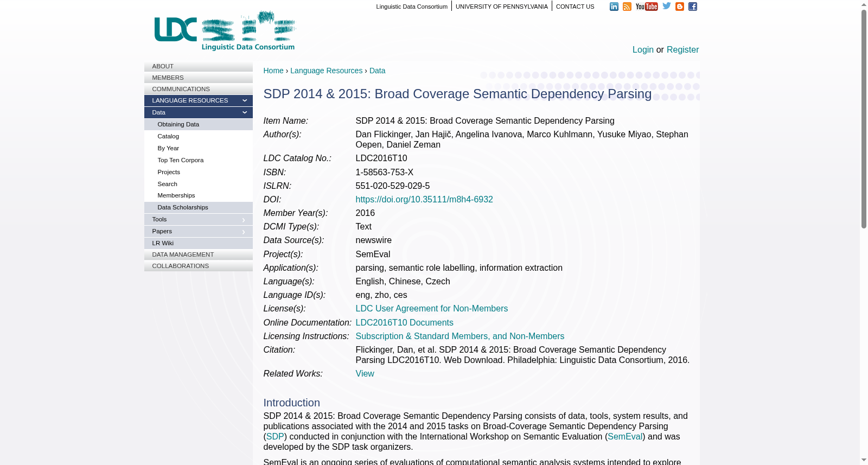Click the ISLRN value 551-020-529-029-5
This screenshot has width=868, height=465.
click(393, 186)
